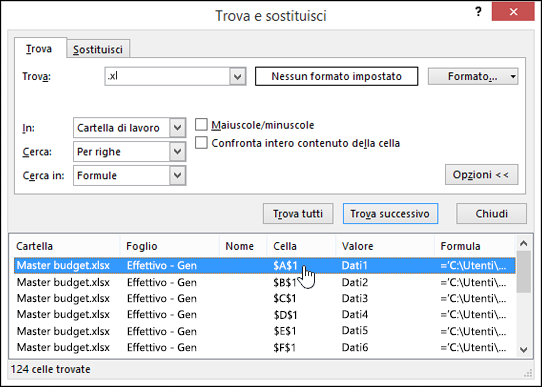Sort results by Valore column header
This screenshot has height=387, width=542.
point(385,246)
